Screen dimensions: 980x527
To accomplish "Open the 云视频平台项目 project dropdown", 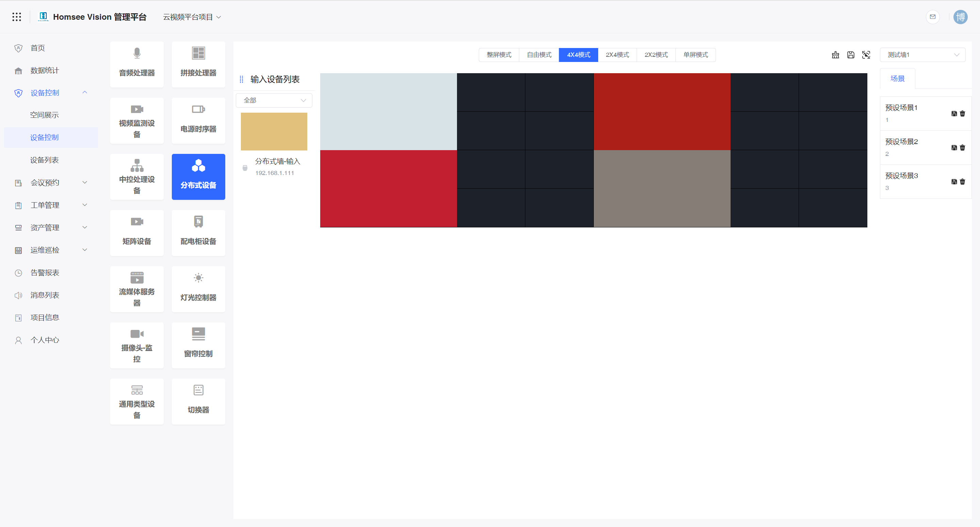I will [192, 17].
